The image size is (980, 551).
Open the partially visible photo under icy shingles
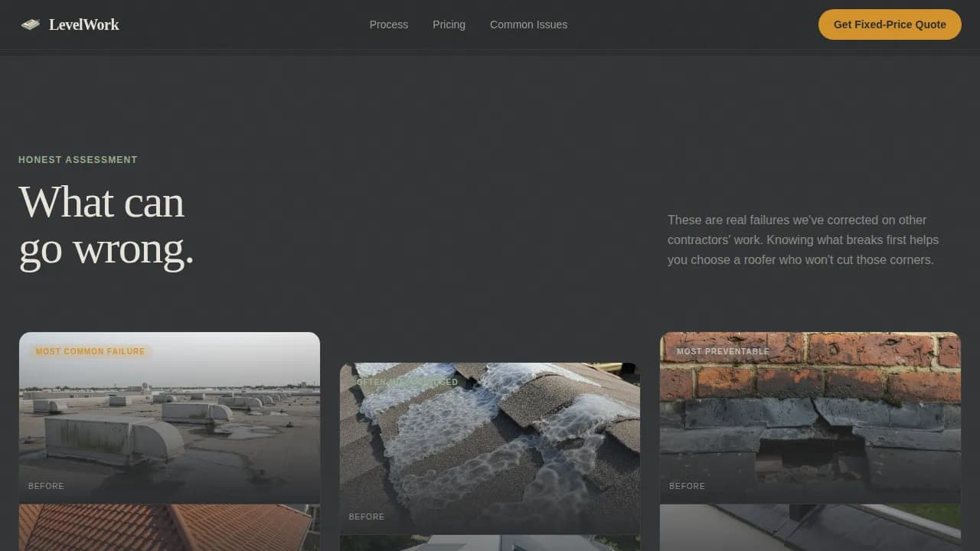point(490,543)
